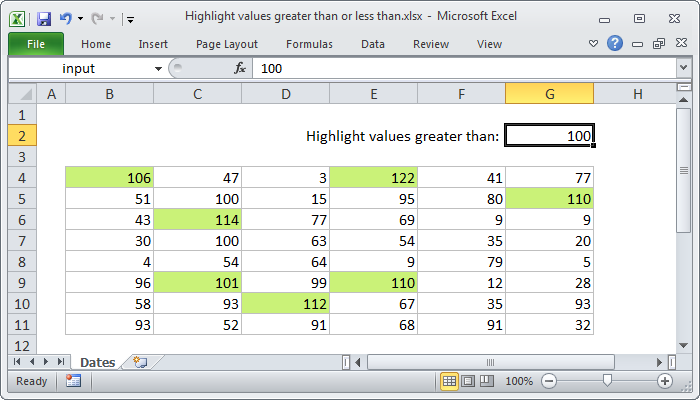Click zoom out minus icon
700x400 pixels.
coord(547,381)
